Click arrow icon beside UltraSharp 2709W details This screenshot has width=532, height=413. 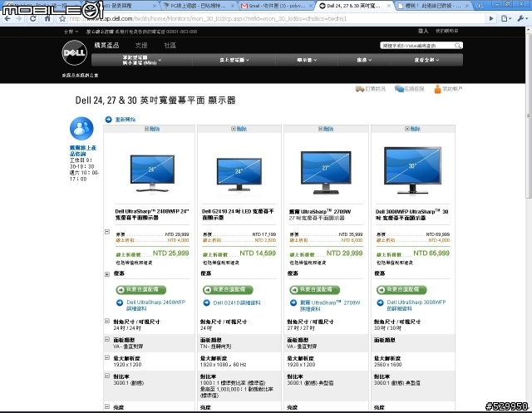pyautogui.click(x=293, y=302)
